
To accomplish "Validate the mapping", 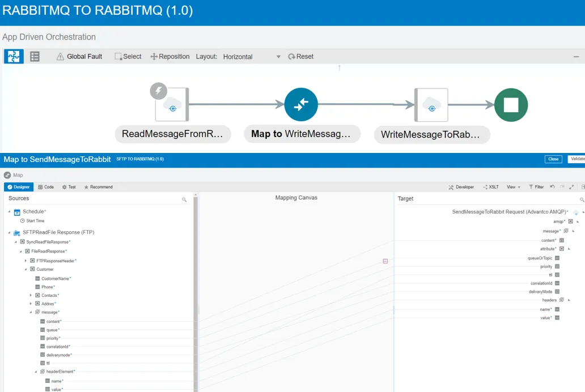I will tap(577, 159).
